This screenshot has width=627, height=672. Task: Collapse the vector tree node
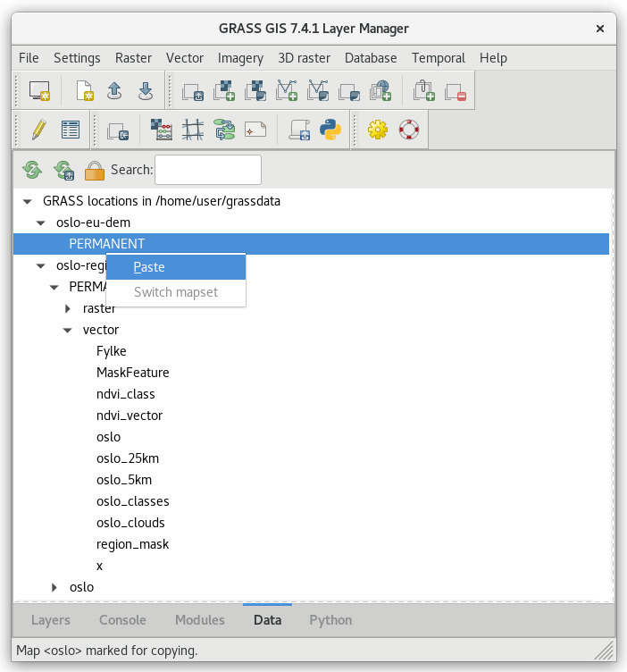pos(68,330)
